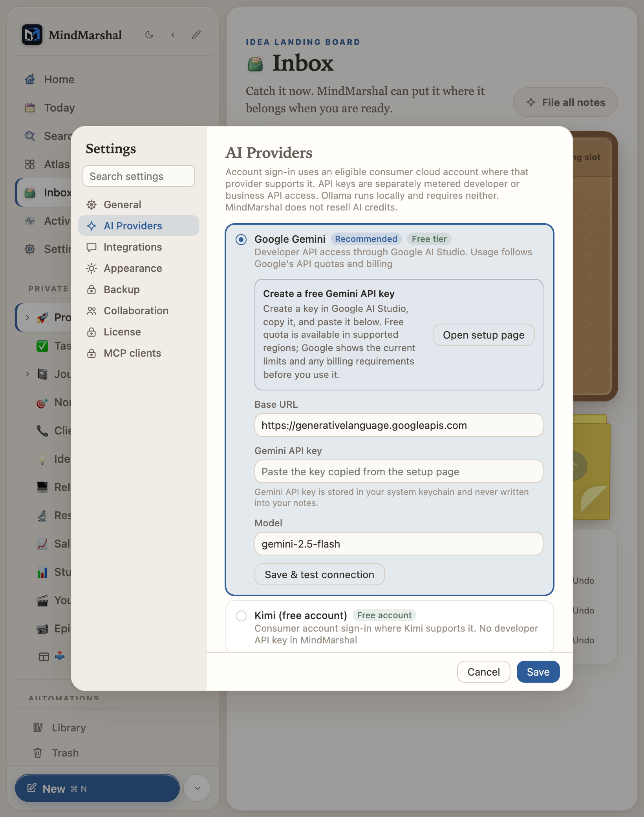Open General settings section
The image size is (644, 817).
tap(139, 205)
